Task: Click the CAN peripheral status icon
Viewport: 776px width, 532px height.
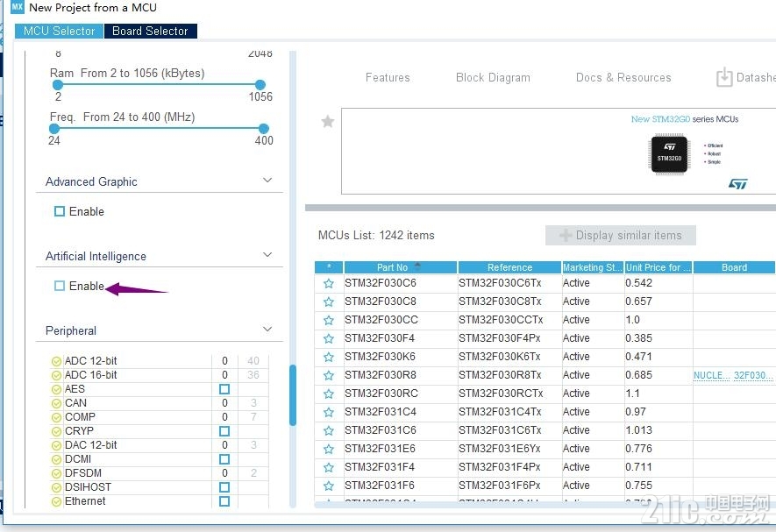Action: (x=56, y=403)
